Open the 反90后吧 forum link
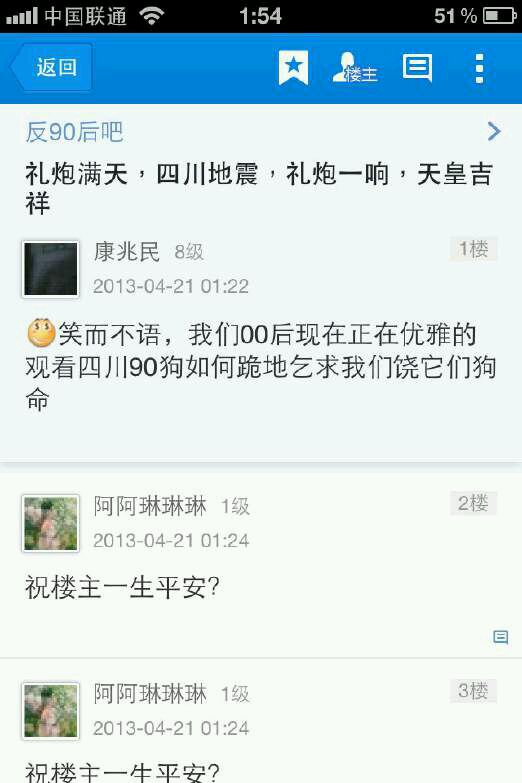Screen dimensions: 522x783 pos(74,132)
